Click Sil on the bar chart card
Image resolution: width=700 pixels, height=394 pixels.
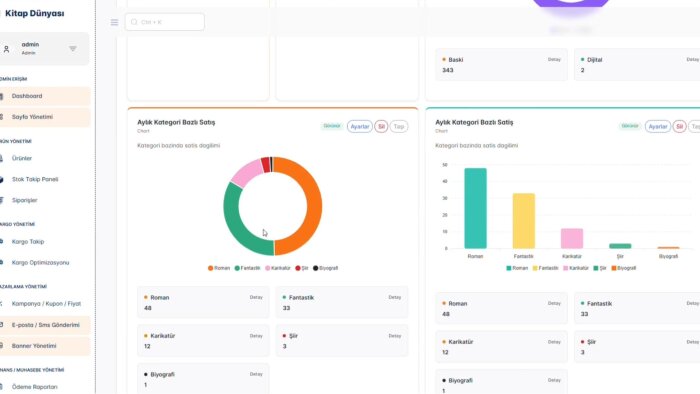coord(679,127)
